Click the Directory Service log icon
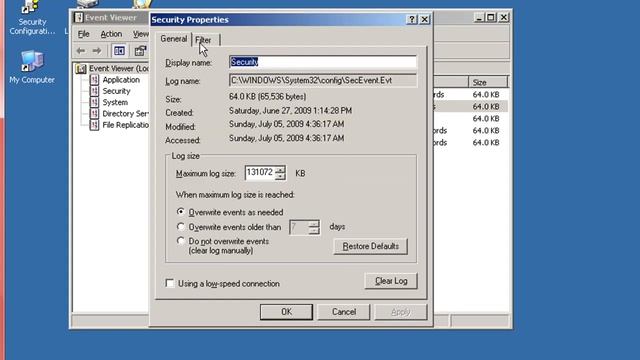This screenshot has width=640, height=360. point(94,113)
